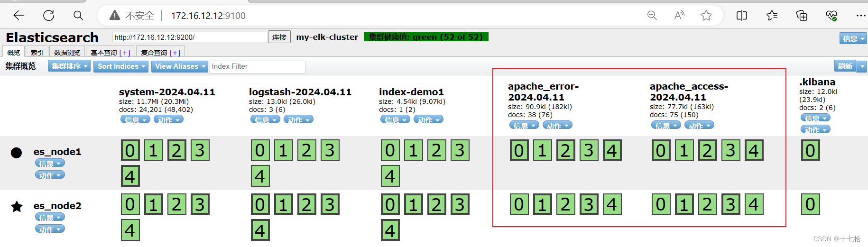The width and height of the screenshot is (868, 247).
Task: Open 动作 dropdown under logstash-2024.04.11
Action: 298,119
